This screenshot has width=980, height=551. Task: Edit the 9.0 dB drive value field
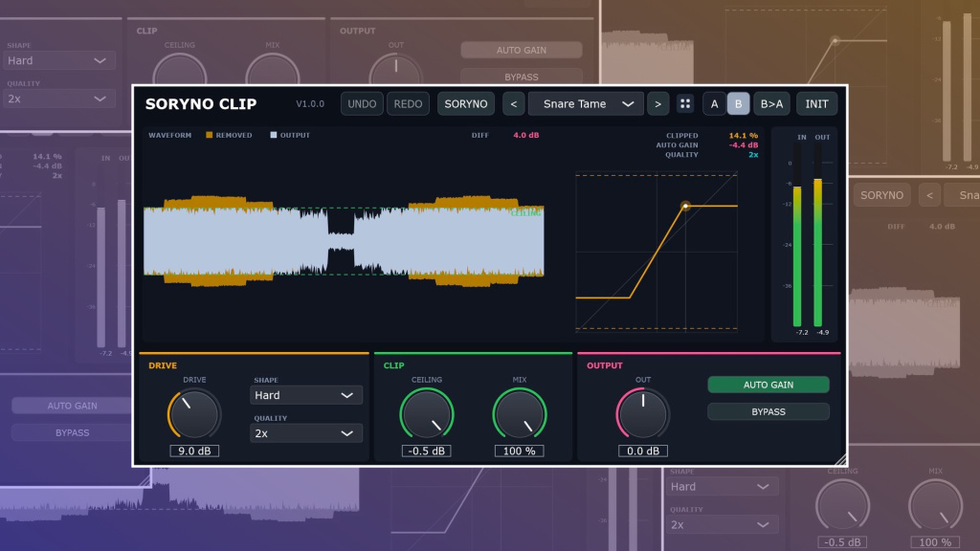click(194, 451)
